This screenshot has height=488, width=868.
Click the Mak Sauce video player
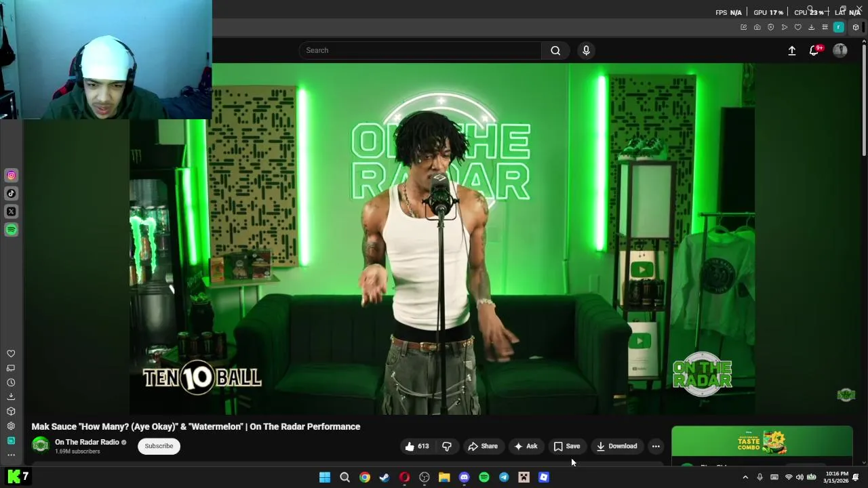442,239
